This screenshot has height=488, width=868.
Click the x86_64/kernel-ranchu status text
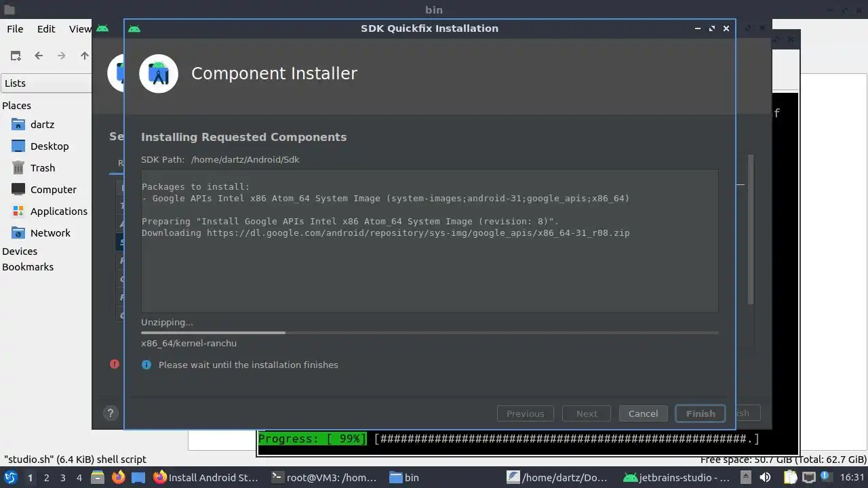pos(189,344)
